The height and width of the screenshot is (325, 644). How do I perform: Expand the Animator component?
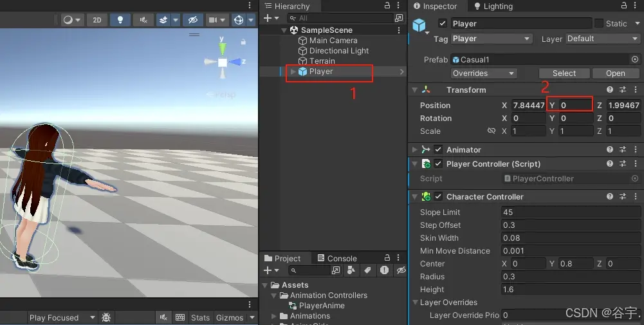pos(415,150)
